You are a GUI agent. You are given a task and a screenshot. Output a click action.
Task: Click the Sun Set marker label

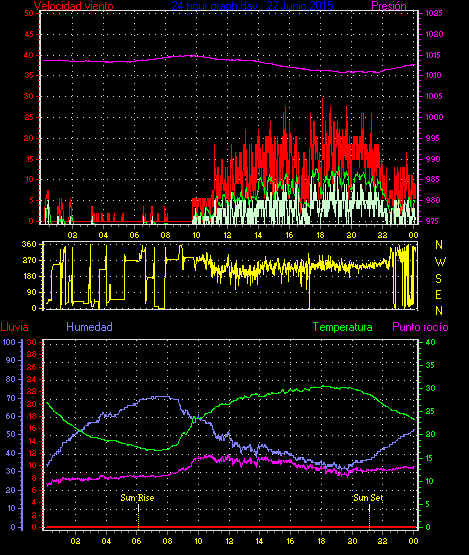pos(368,498)
